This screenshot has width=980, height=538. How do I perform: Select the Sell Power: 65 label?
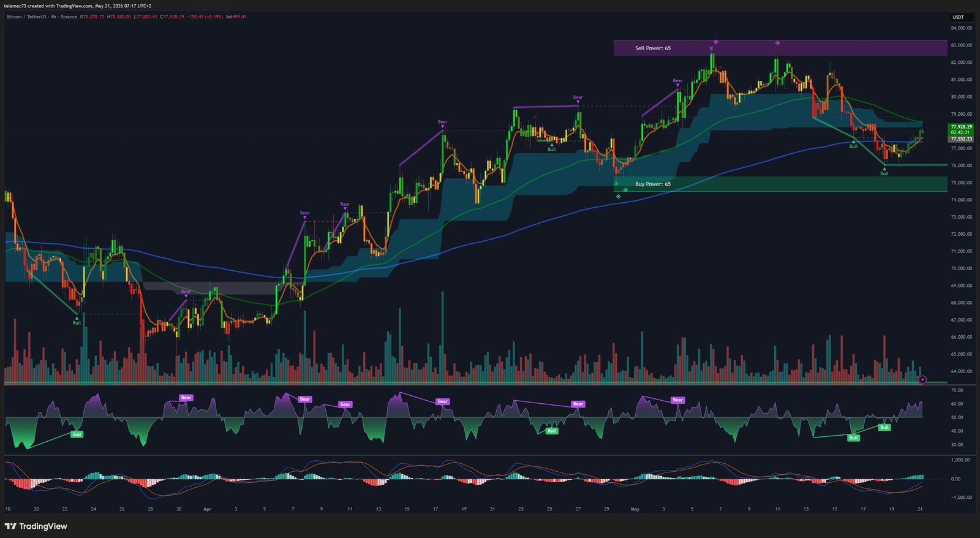click(x=653, y=48)
